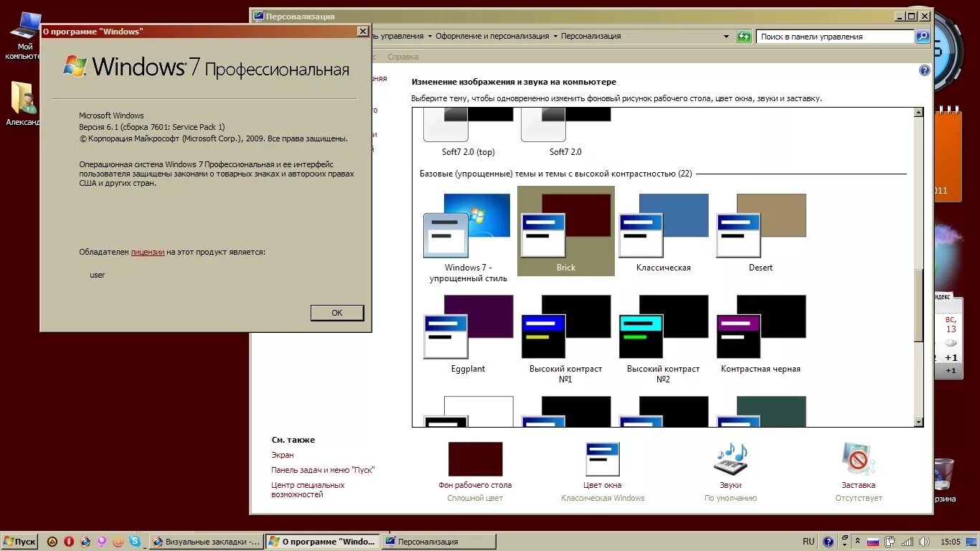The width and height of the screenshot is (980, 551).
Task: Click the Russian flag tray icon
Action: coord(873,542)
